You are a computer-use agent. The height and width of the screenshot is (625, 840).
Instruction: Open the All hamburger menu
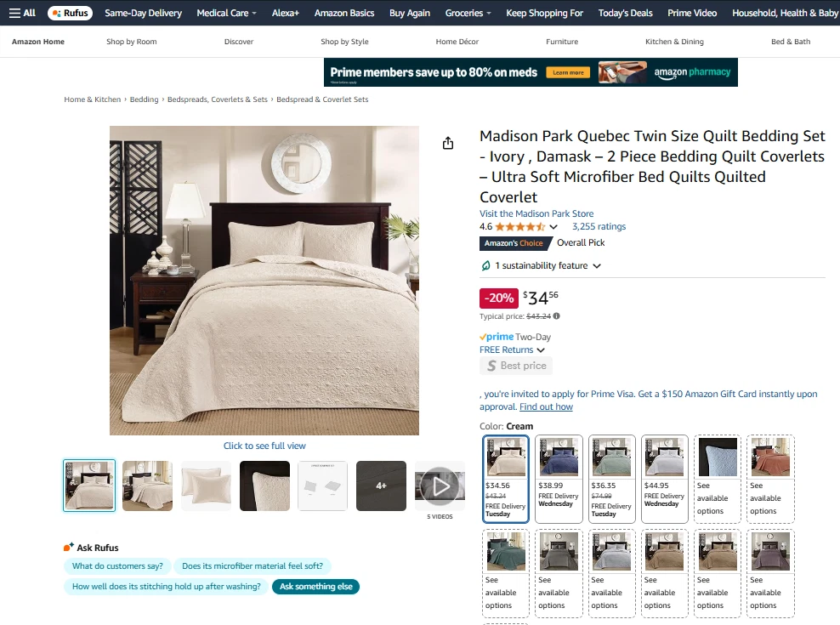tap(22, 13)
